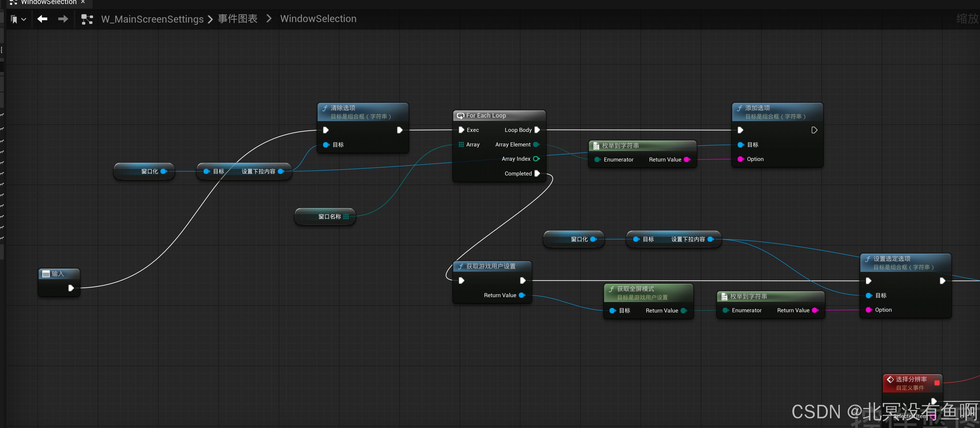Click the 获取游戏用户设置 Return Value pin

521,295
